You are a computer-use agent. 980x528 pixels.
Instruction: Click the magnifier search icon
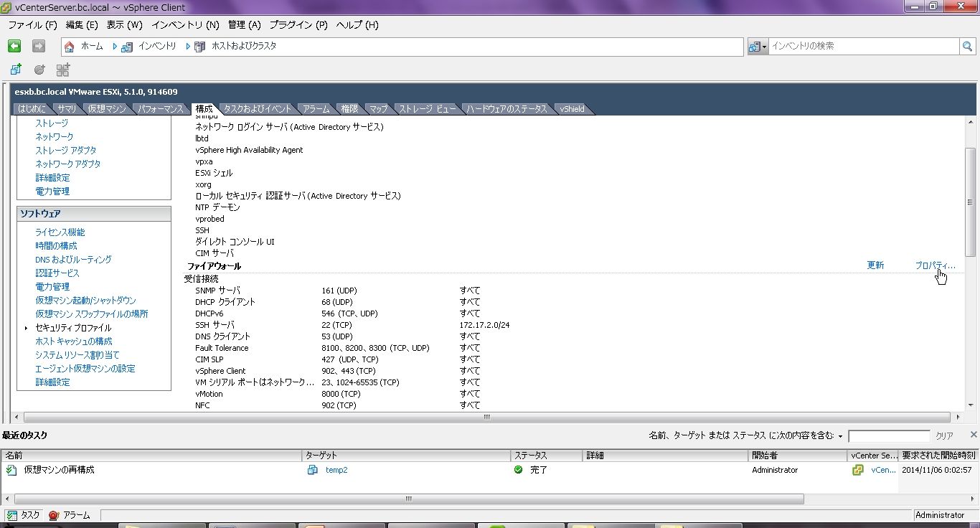click(968, 46)
